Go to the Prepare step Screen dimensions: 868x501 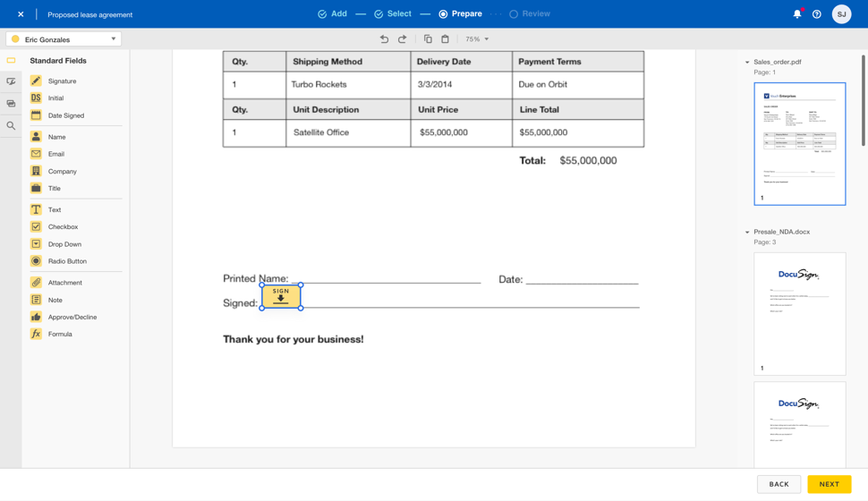point(460,13)
